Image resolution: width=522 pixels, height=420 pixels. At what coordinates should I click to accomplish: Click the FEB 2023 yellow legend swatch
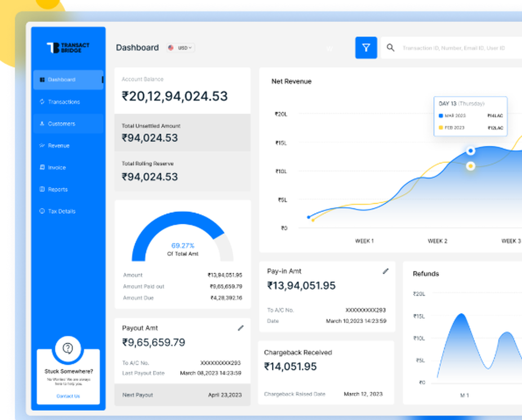441,128
